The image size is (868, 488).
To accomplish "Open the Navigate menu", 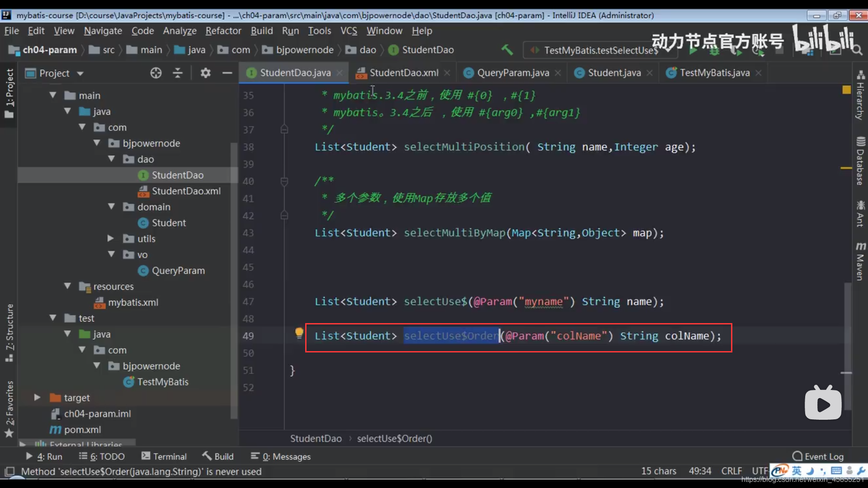I will tap(103, 31).
